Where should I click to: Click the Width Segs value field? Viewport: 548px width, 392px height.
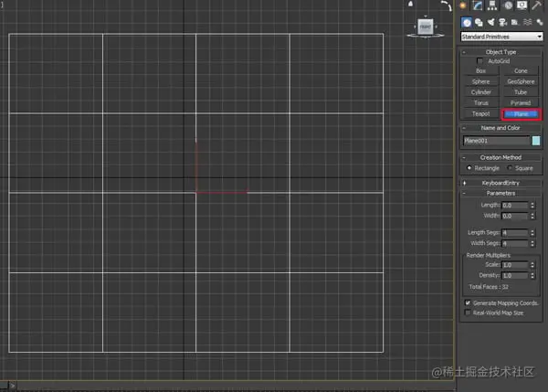click(515, 243)
